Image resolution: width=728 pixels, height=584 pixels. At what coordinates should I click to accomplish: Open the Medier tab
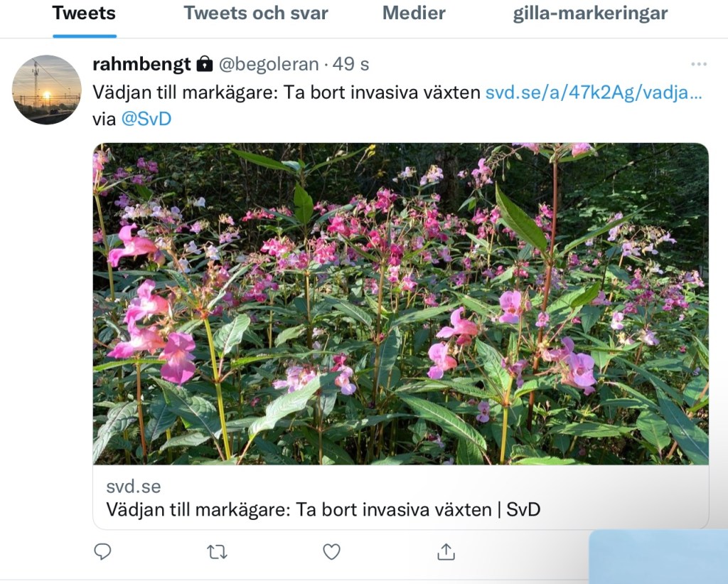point(414,14)
